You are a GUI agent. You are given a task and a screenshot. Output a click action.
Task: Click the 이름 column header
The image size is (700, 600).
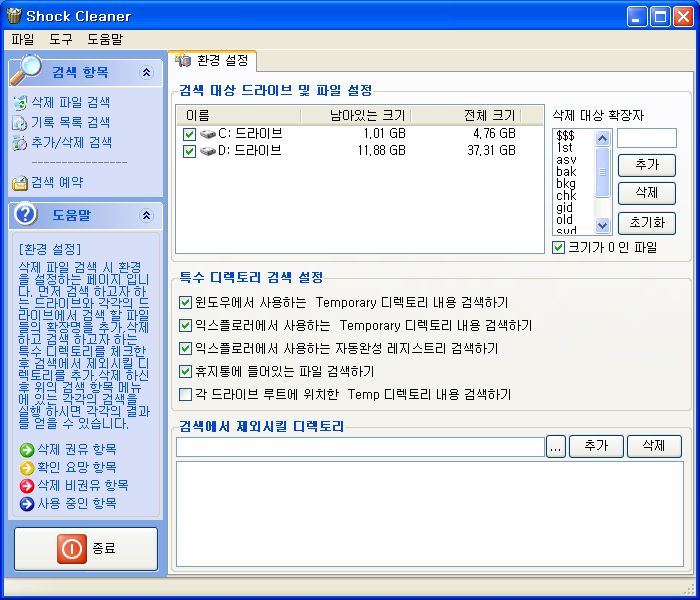point(239,116)
